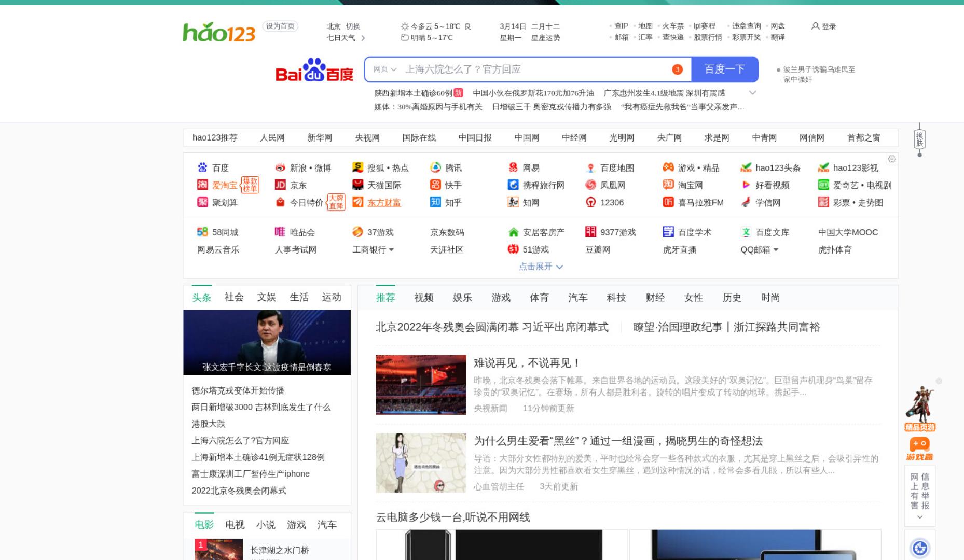Click the 网易 site icon
Viewport: 964px width, 560px height.
click(513, 167)
